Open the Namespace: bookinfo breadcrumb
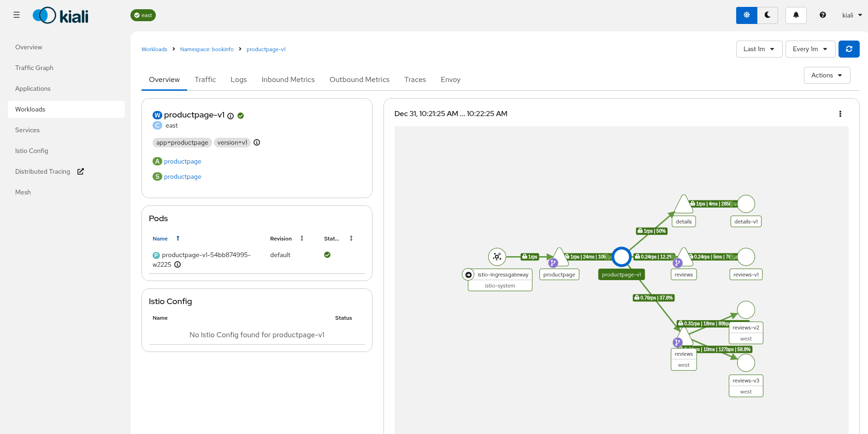This screenshot has width=868, height=434. 207,49
